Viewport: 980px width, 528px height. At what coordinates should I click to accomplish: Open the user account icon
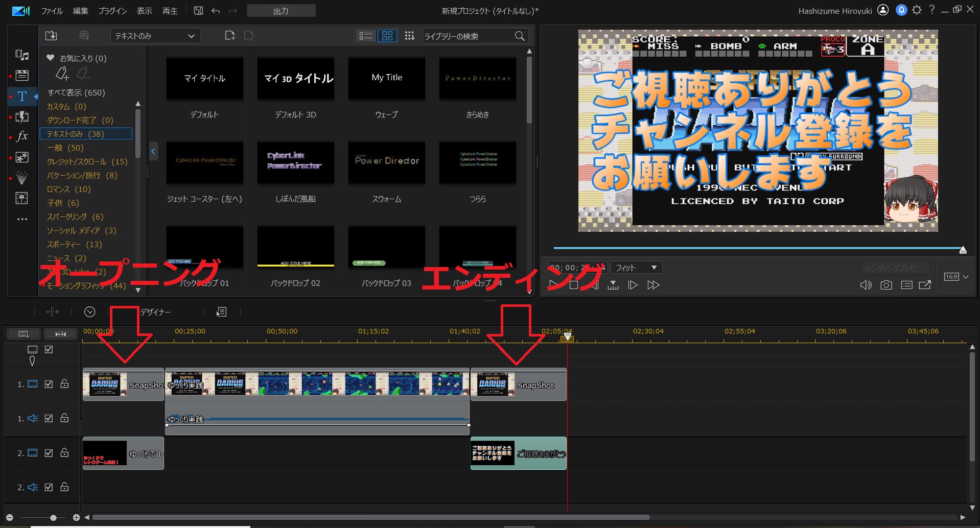[883, 10]
